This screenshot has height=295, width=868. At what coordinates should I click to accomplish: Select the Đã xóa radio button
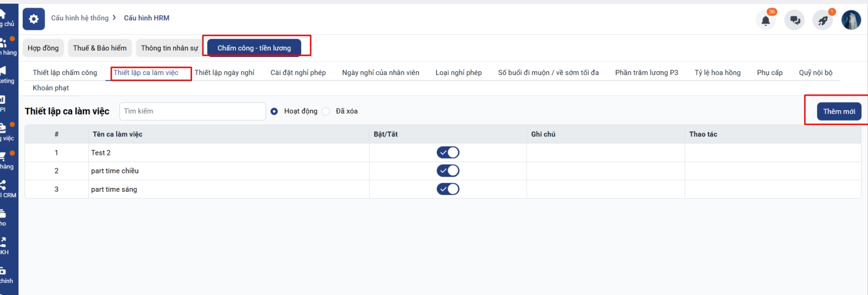(326, 111)
